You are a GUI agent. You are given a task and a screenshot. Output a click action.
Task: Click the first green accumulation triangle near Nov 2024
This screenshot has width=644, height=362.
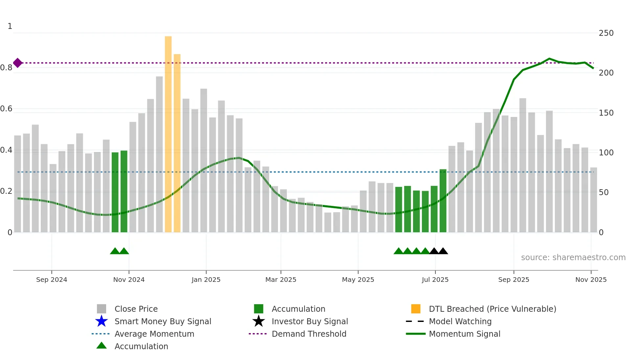(115, 251)
